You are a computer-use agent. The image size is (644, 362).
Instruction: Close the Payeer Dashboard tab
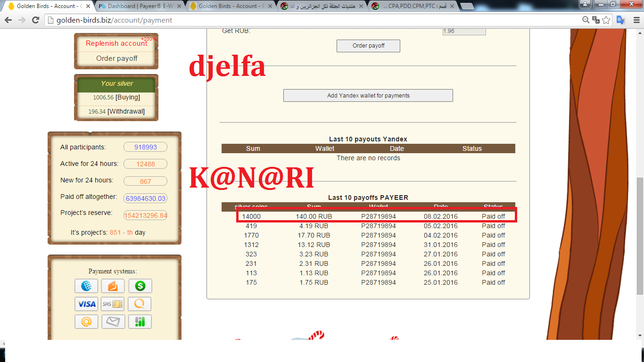pos(180,6)
